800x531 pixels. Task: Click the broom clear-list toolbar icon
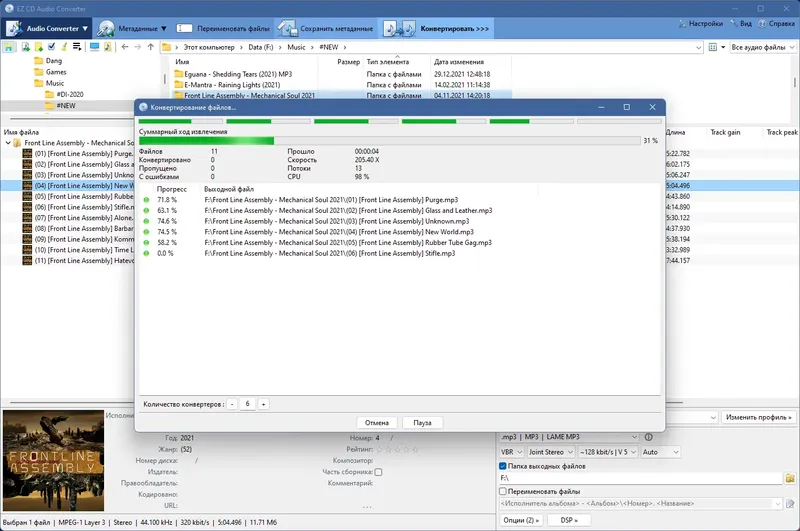[64, 47]
